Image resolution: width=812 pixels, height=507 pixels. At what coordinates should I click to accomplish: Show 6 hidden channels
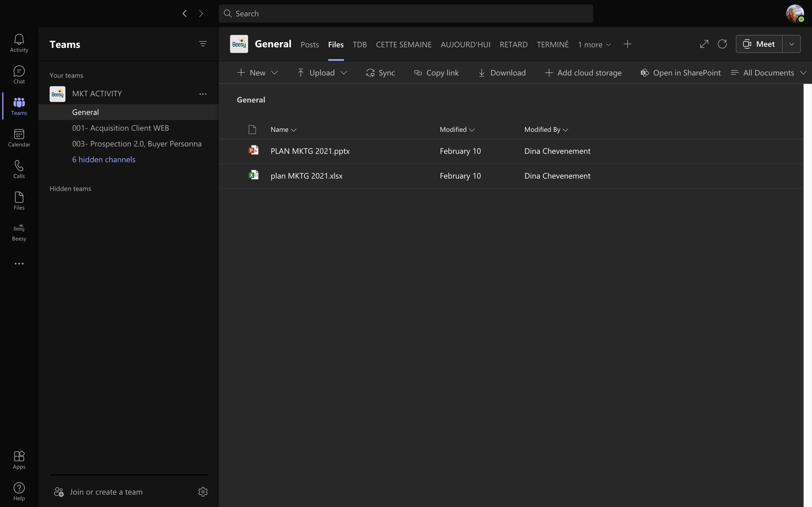103,159
